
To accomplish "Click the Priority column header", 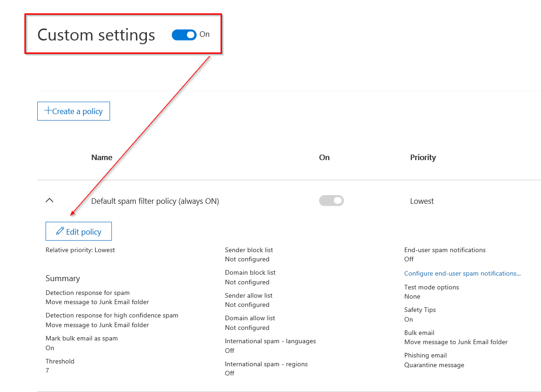I will click(x=423, y=157).
